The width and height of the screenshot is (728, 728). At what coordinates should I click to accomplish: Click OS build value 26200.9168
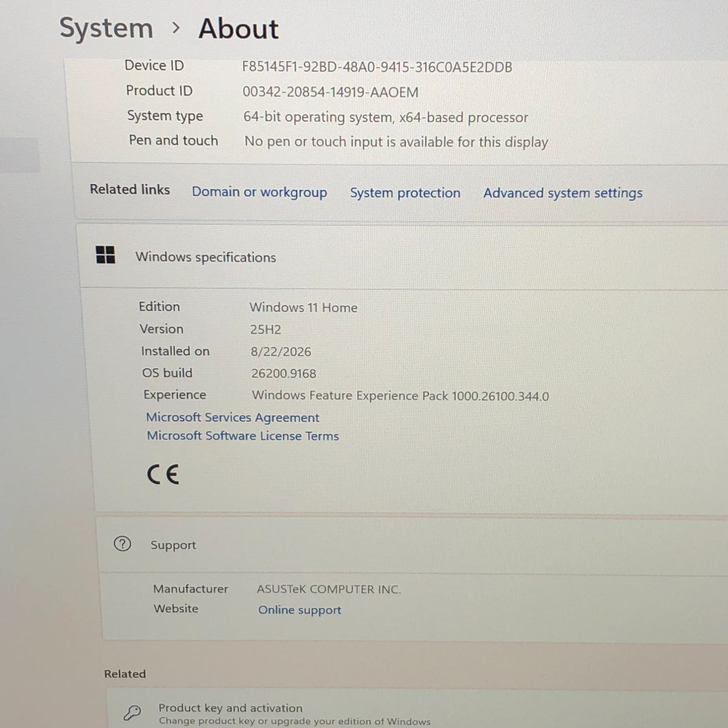(x=283, y=374)
